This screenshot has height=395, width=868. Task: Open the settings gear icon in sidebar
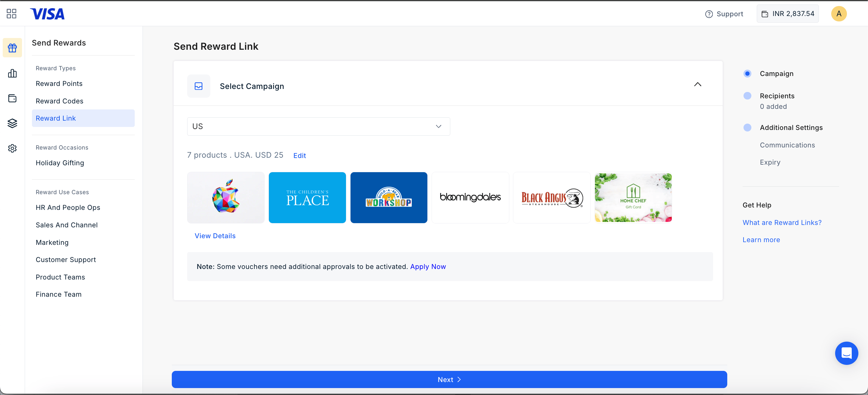tap(12, 148)
